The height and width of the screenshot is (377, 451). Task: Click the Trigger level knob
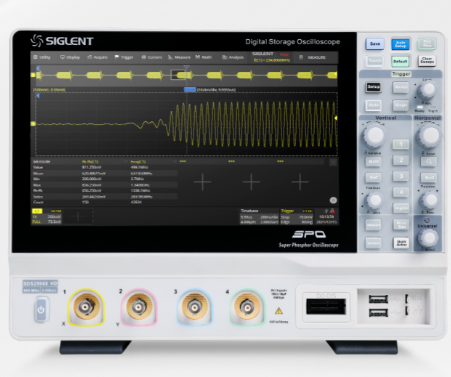tap(427, 89)
